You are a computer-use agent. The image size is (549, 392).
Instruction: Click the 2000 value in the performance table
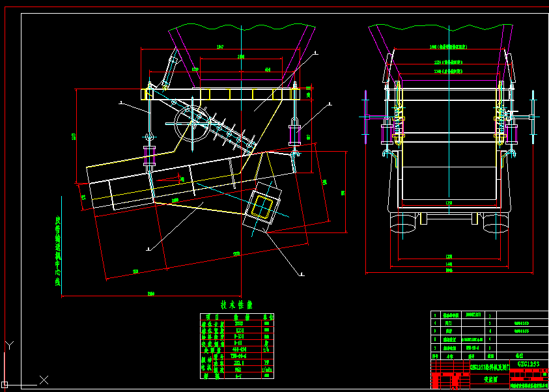tap(238, 323)
